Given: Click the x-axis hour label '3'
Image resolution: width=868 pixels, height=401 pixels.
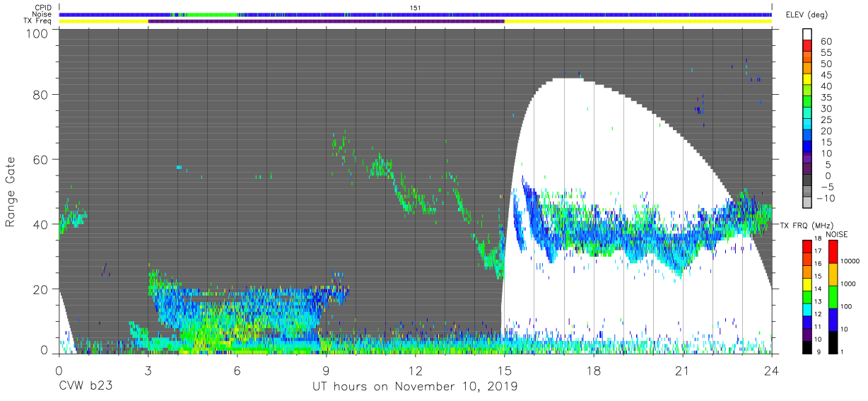Looking at the screenshot, I should pos(148,370).
